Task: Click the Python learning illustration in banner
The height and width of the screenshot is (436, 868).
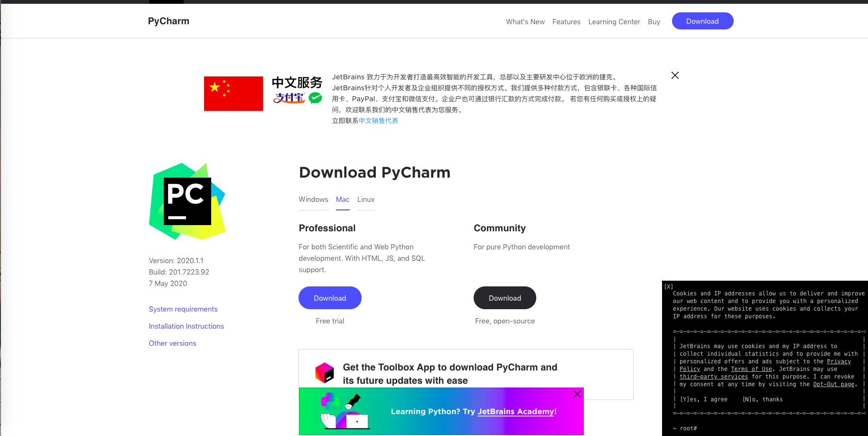Action: pos(345,411)
